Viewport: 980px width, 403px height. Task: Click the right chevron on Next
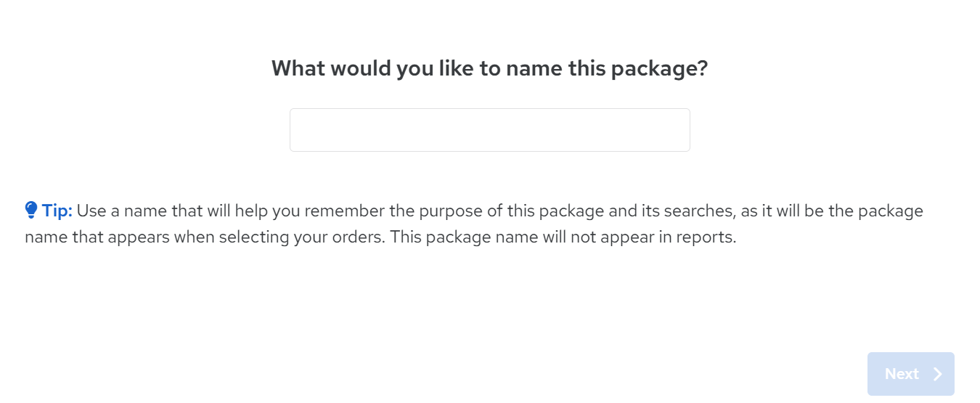(938, 374)
